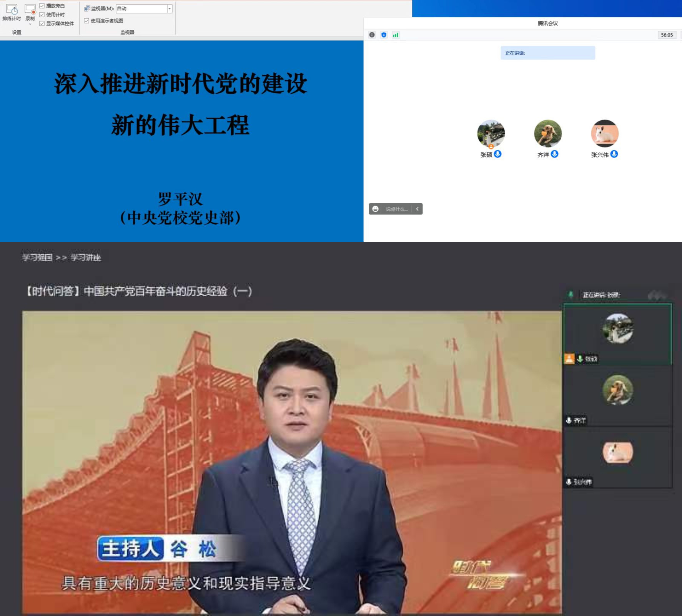The image size is (682, 616).
Task: Select the 齐洋 video tile in lower panel
Action: pyautogui.click(x=617, y=396)
